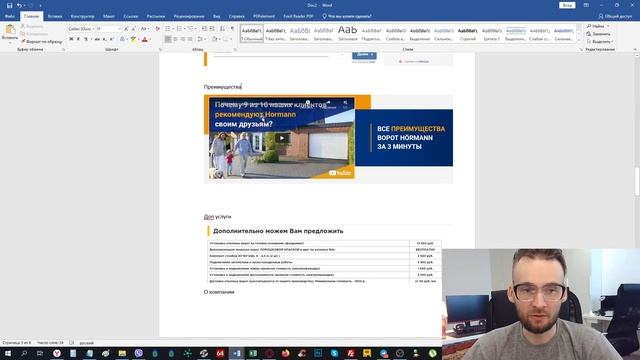Toggle strikethrough formatting
The width and height of the screenshot is (640, 360).
(97, 39)
